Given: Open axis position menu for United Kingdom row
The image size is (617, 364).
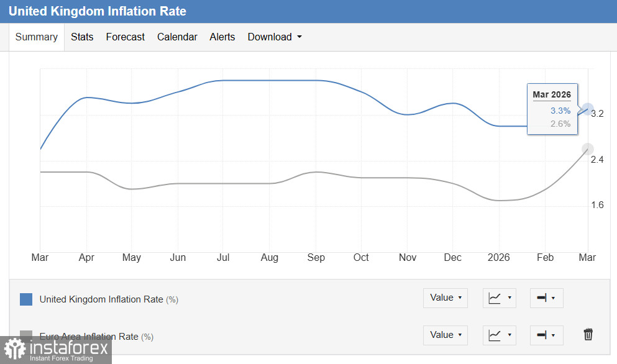Looking at the screenshot, I should (546, 298).
